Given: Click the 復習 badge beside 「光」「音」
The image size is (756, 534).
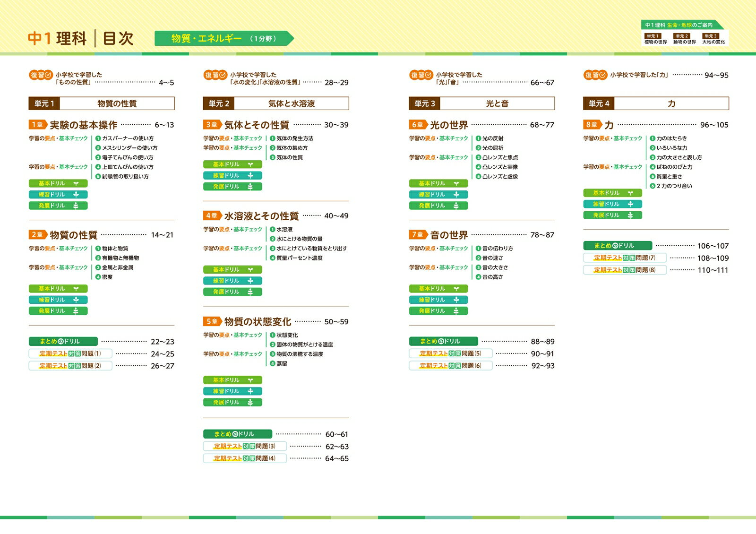Looking at the screenshot, I should coord(421,75).
